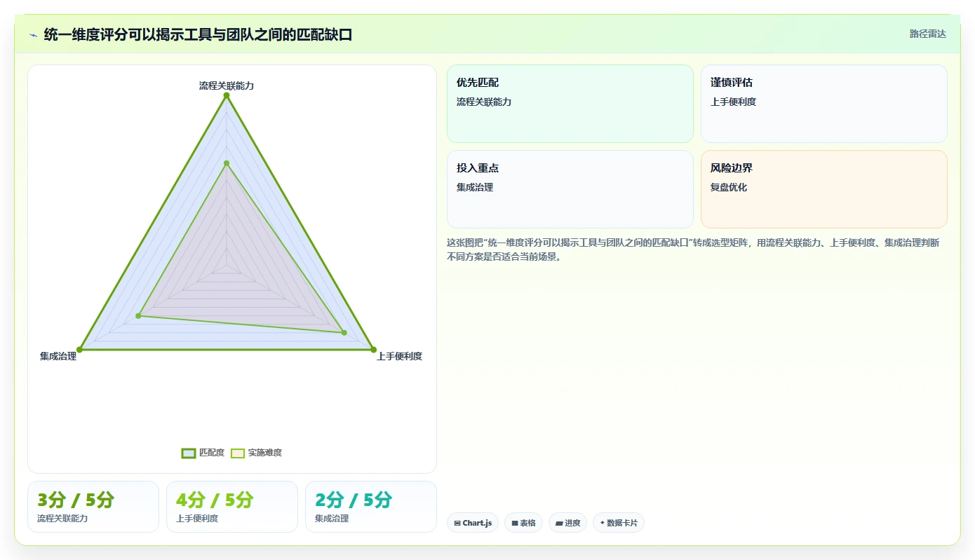Click the top vertex point of 匹配度 series
975x560 pixels.
pyautogui.click(x=227, y=97)
